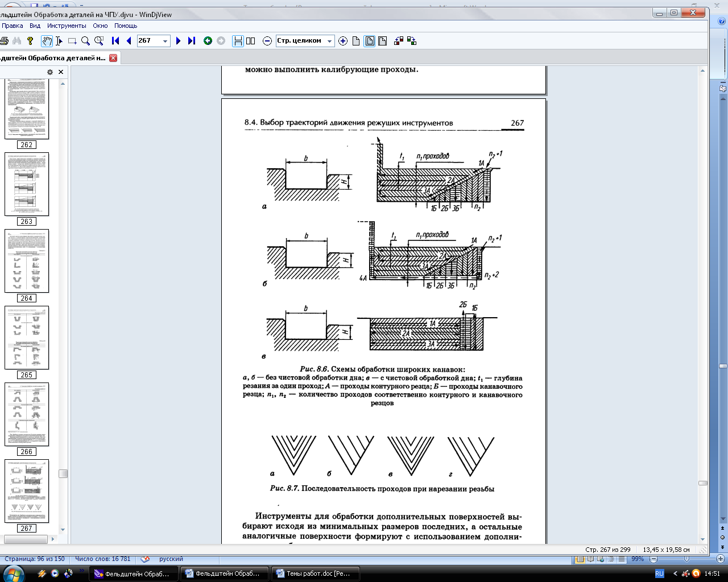Select the zoom-to-rectangle tool
Image resolution: width=728 pixels, height=582 pixels.
coord(99,41)
